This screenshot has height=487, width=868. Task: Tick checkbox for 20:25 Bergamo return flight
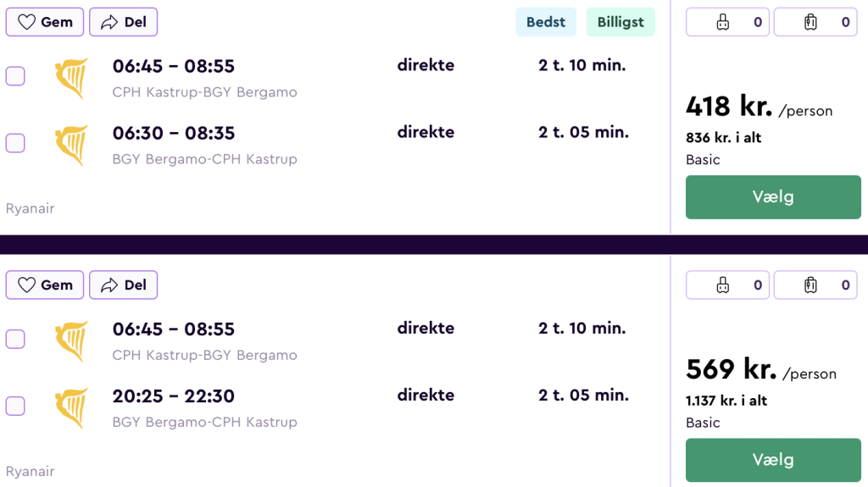[15, 406]
